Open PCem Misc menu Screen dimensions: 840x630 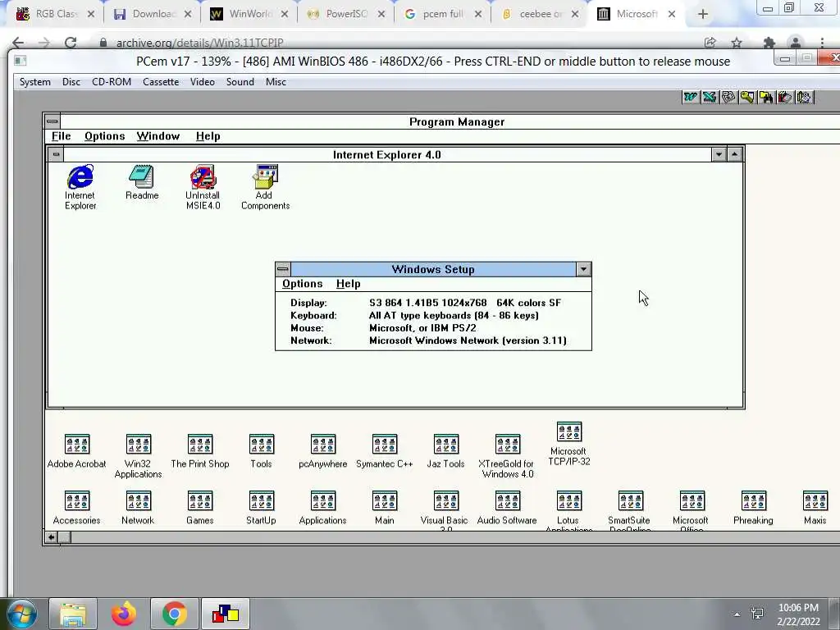tap(276, 82)
